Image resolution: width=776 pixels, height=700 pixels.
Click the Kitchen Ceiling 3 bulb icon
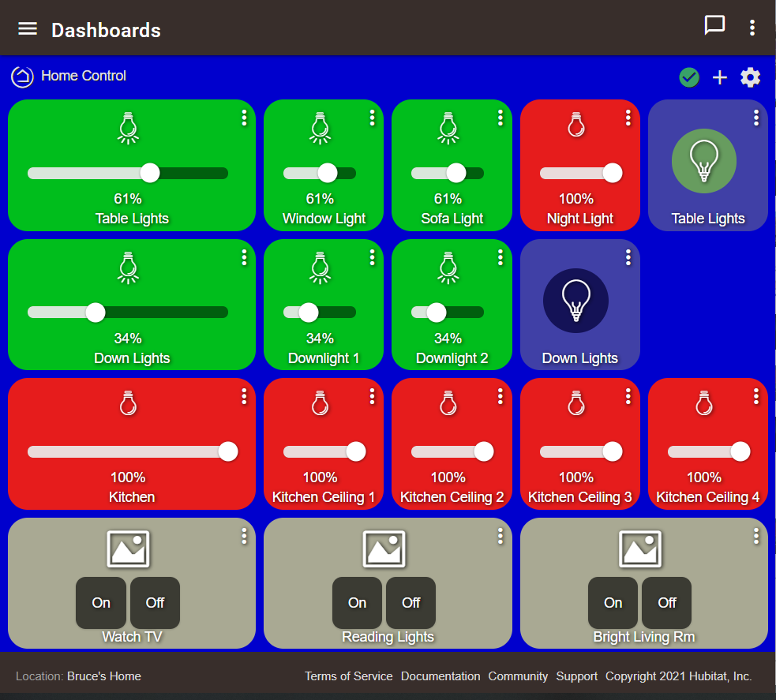coord(576,403)
